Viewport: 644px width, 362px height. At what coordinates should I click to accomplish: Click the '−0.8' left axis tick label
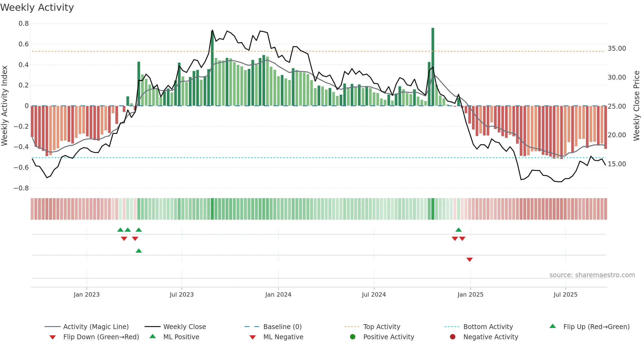click(21, 188)
